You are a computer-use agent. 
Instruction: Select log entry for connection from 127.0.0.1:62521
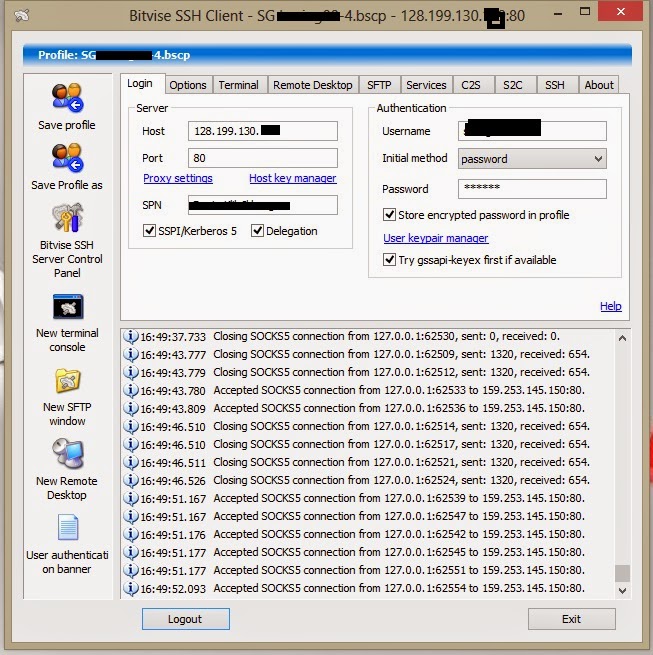pos(356,462)
